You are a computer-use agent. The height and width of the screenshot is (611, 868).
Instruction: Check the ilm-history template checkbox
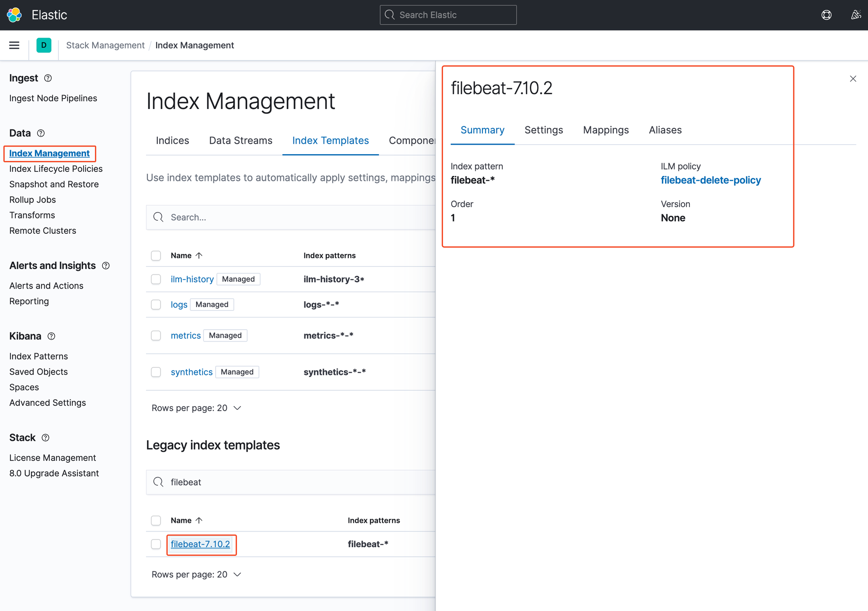point(156,279)
